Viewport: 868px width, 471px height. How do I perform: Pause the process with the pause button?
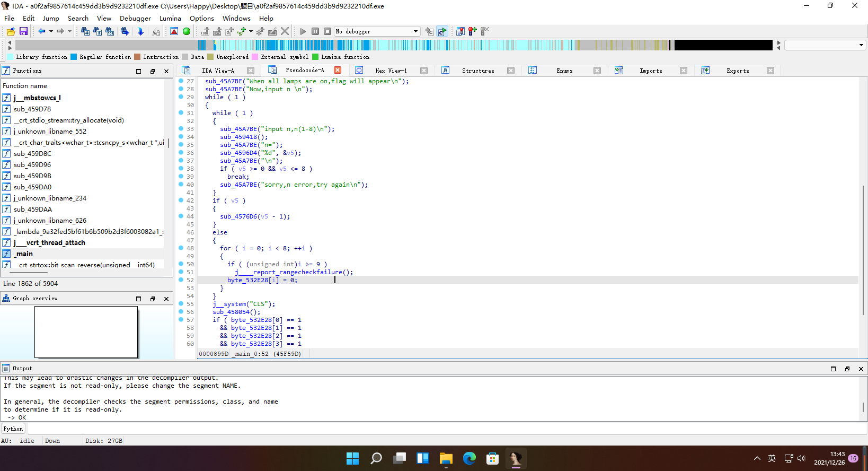click(315, 31)
